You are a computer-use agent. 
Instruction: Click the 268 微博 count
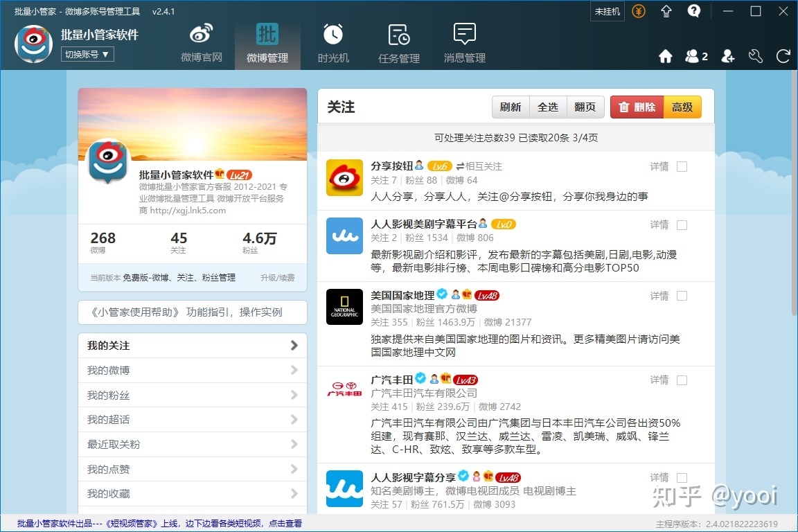tap(103, 242)
